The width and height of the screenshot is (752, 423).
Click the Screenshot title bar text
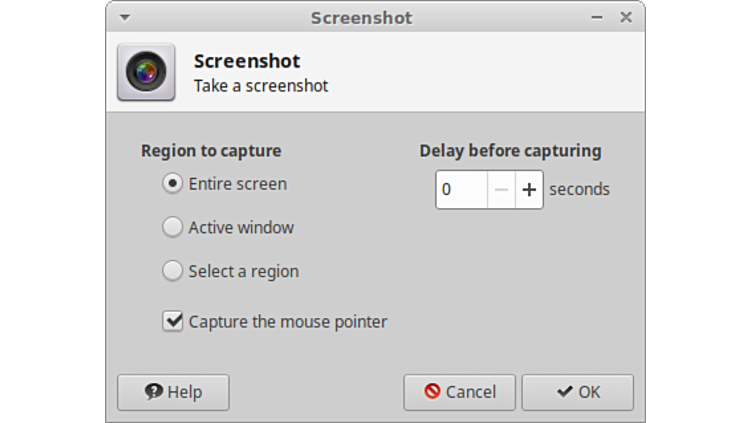click(x=361, y=18)
